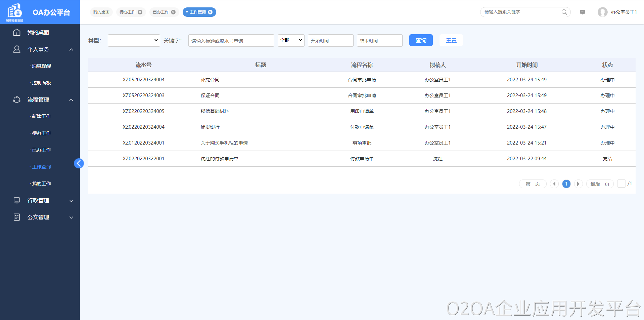Click the 开始时间 date field
Viewport: 644px width, 320px height.
(x=330, y=40)
